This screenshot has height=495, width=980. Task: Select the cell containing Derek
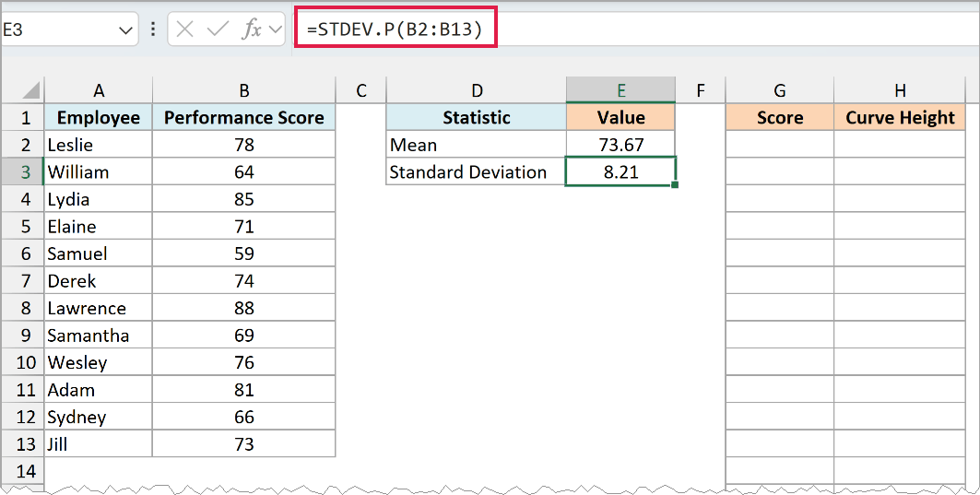[98, 280]
